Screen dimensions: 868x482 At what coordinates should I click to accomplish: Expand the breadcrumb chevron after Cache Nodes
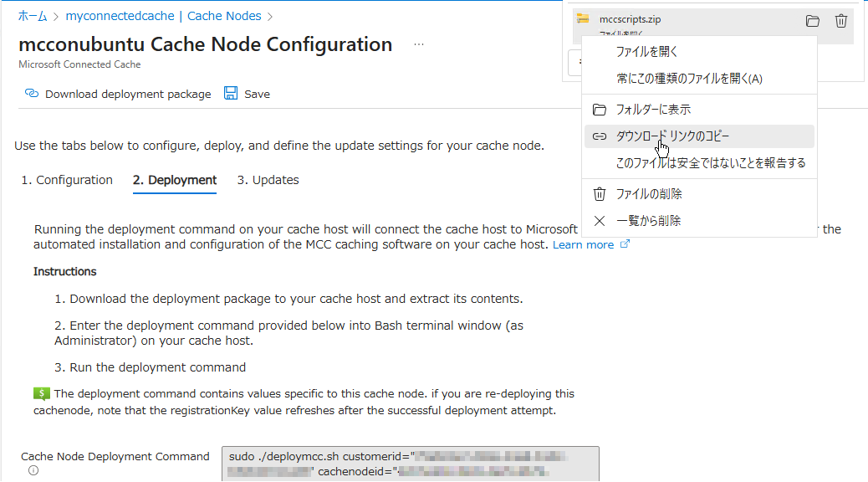[269, 15]
